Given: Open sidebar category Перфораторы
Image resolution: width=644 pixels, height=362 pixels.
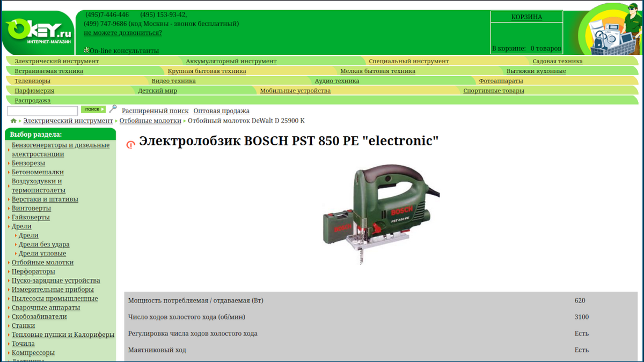Looking at the screenshot, I should point(33,271).
